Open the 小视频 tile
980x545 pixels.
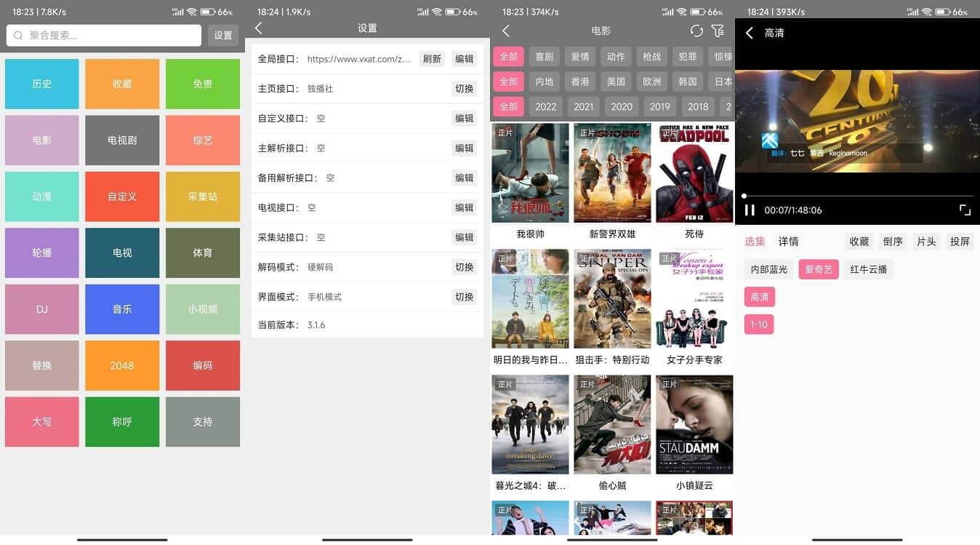(203, 309)
